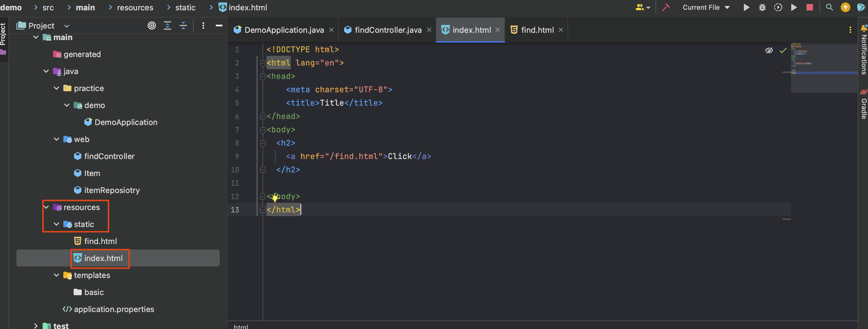
Task: Hide the Project tool window
Action: click(219, 25)
